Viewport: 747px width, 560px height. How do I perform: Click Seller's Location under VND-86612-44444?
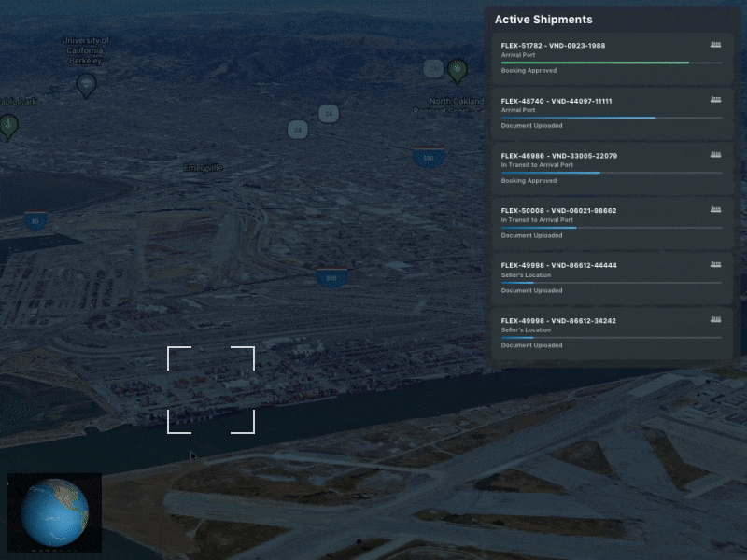[x=526, y=274]
